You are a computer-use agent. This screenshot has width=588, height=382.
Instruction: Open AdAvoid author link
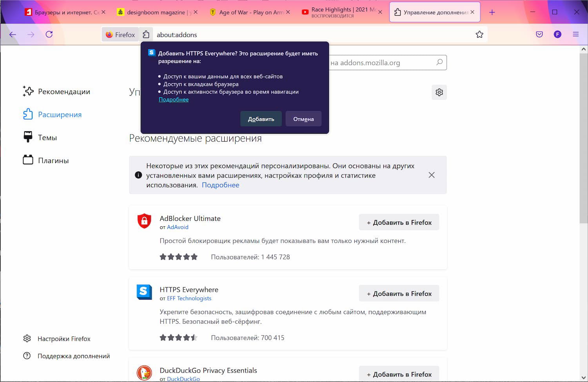[x=178, y=227]
